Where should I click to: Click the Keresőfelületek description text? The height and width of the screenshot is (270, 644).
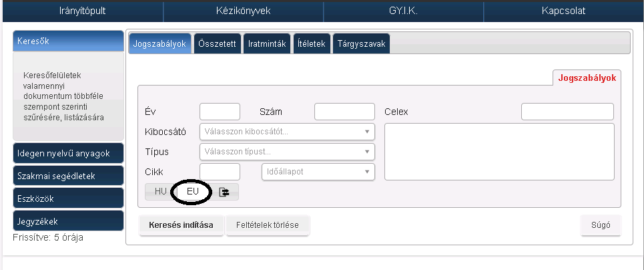click(63, 97)
